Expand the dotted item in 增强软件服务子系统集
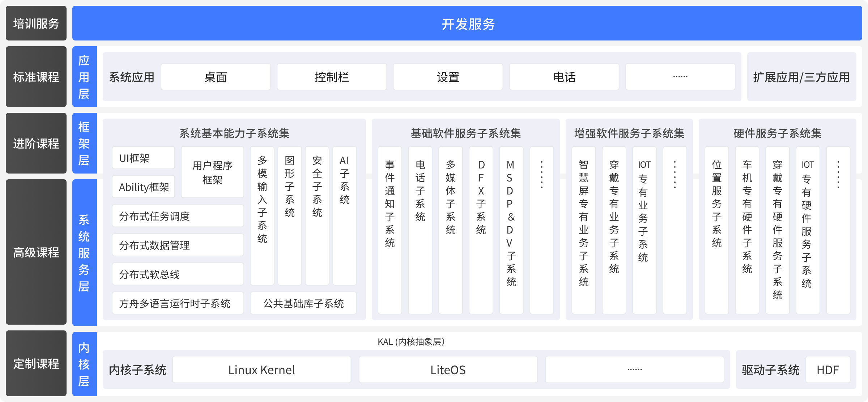 [674, 228]
